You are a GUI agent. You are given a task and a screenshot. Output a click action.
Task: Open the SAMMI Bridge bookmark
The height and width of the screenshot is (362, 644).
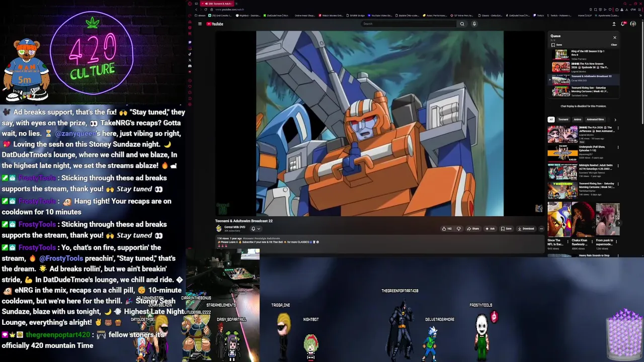pos(356,16)
